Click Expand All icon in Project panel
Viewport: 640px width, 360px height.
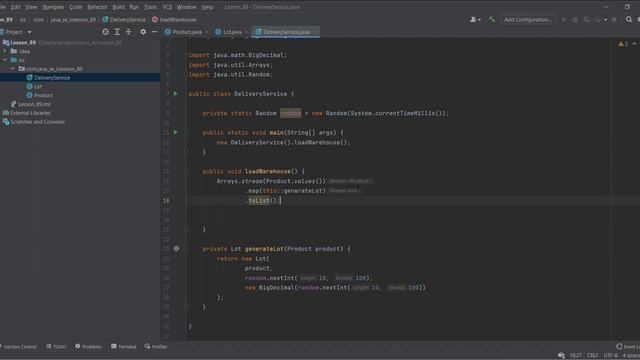pyautogui.click(x=117, y=32)
